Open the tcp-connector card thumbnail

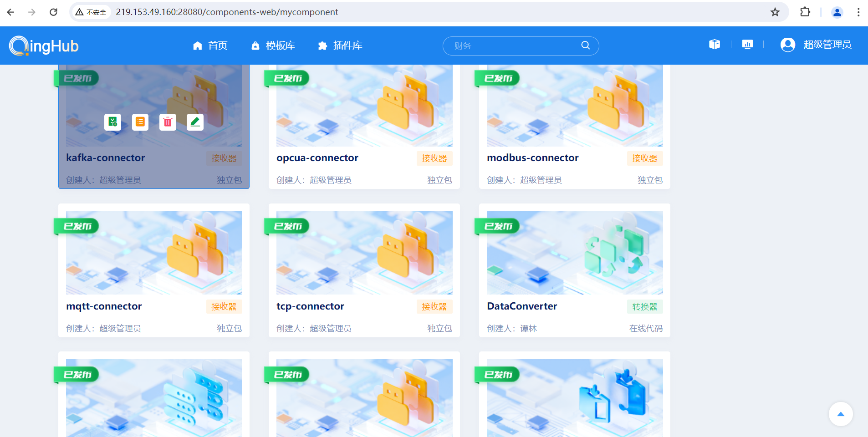click(x=364, y=253)
